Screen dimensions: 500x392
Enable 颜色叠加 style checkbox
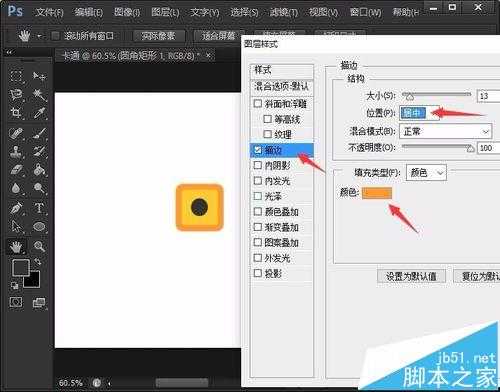pos(258,211)
